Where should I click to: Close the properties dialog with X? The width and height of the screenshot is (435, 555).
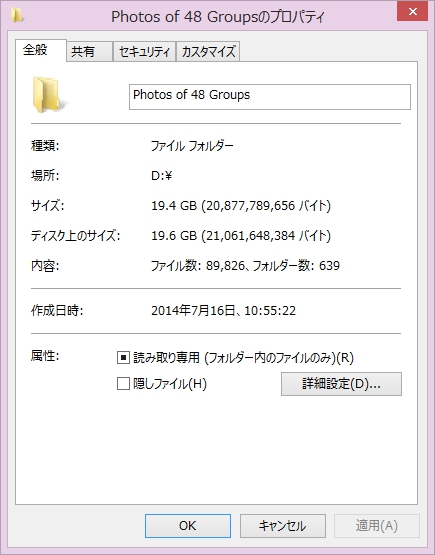[412, 12]
